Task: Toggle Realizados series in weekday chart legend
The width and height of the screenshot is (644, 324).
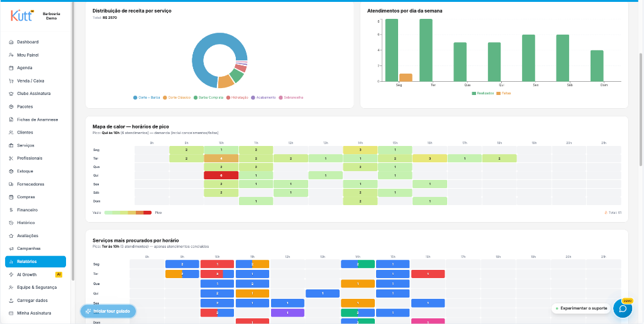Action: 483,94
